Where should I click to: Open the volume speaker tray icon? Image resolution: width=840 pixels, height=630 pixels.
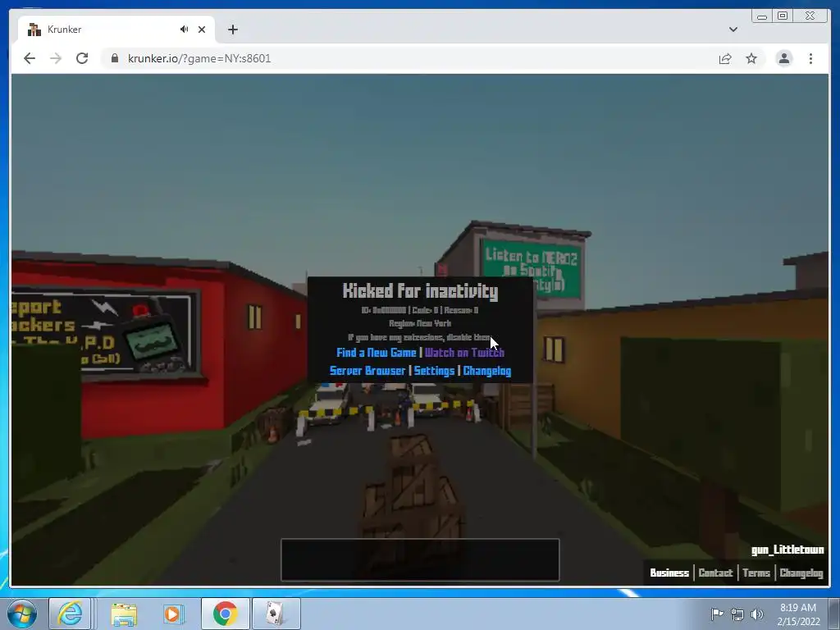[757, 614]
